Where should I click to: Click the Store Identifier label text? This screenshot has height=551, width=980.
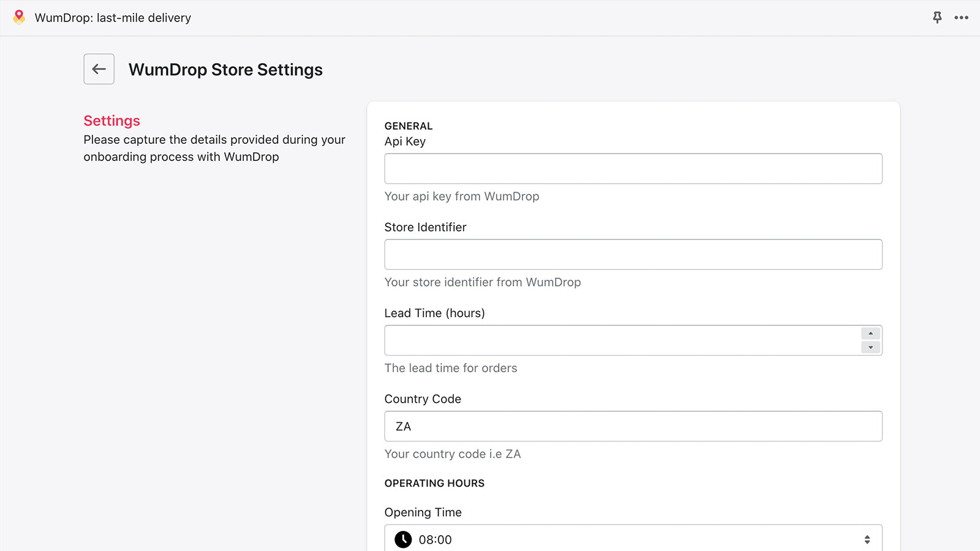click(425, 227)
